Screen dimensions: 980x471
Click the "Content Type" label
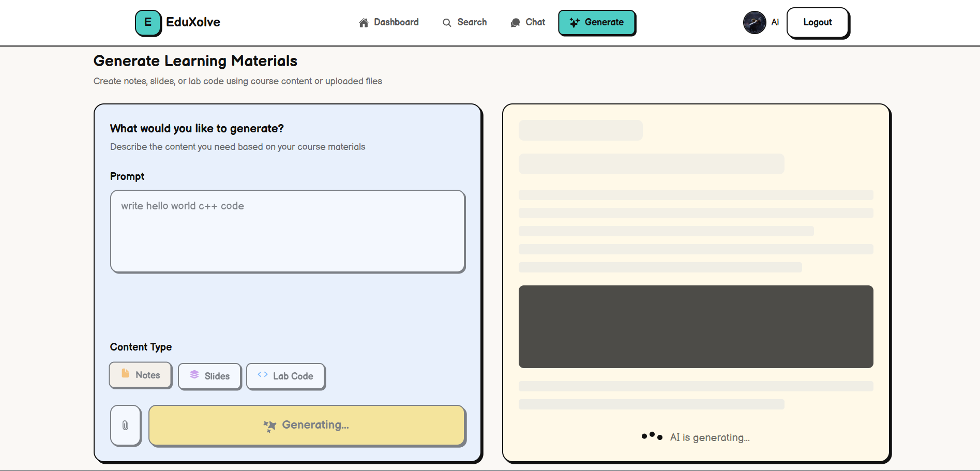pos(141,347)
